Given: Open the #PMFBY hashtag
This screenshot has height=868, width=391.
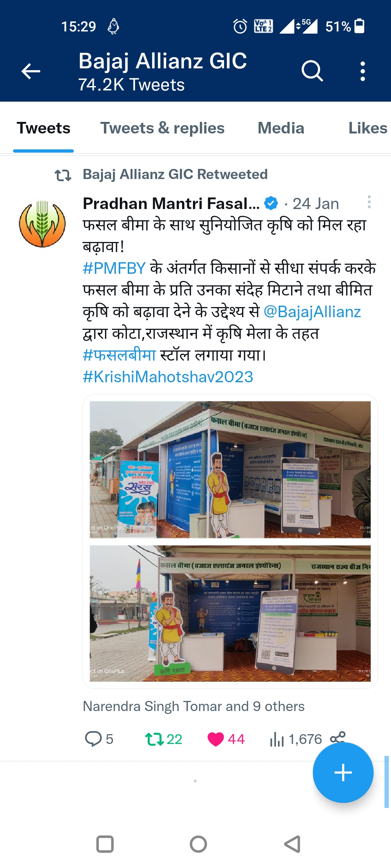Looking at the screenshot, I should pos(114,268).
